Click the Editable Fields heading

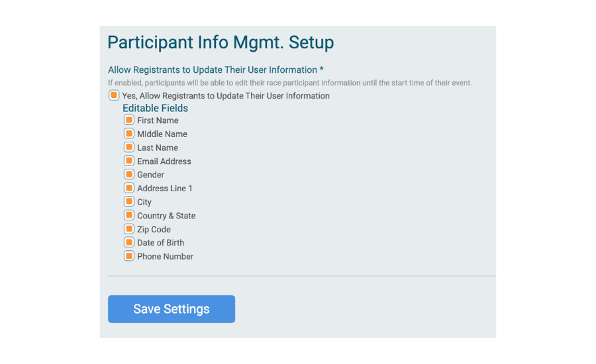(155, 109)
